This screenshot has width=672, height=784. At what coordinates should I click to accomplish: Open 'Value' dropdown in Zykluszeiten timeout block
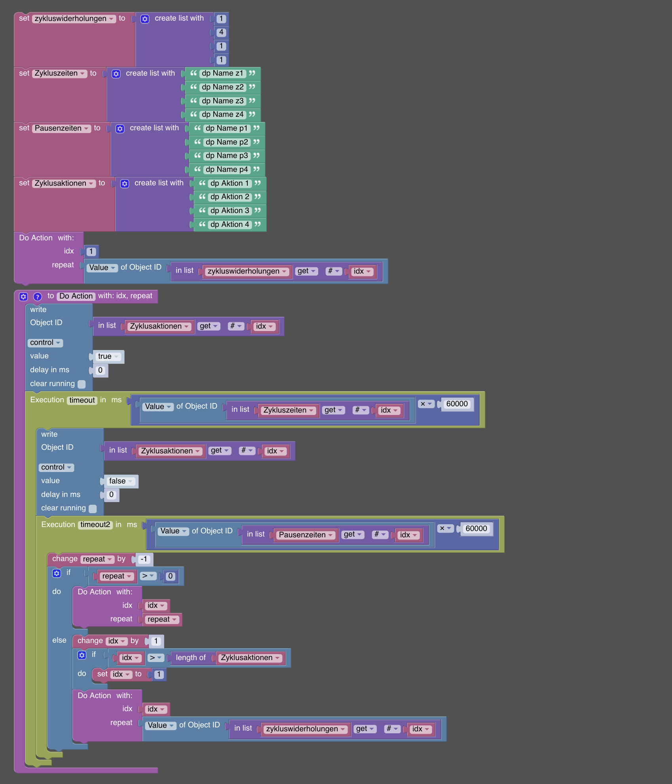pyautogui.click(x=158, y=407)
